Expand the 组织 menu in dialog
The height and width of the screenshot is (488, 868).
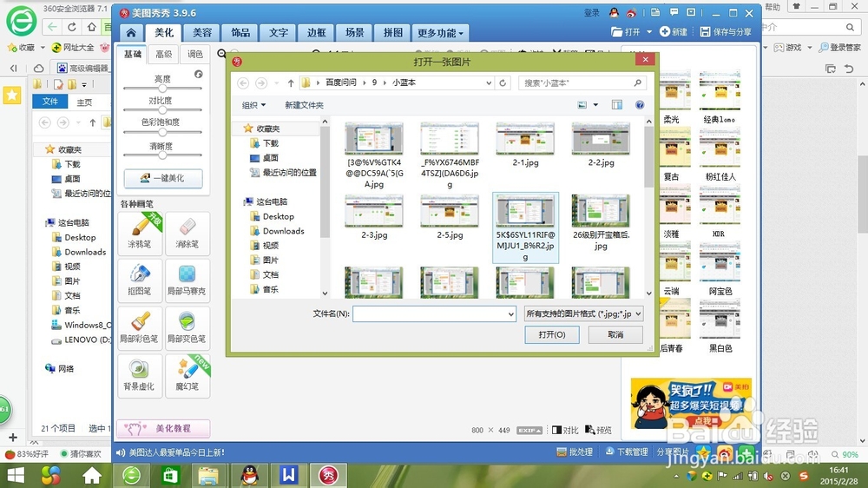point(253,105)
